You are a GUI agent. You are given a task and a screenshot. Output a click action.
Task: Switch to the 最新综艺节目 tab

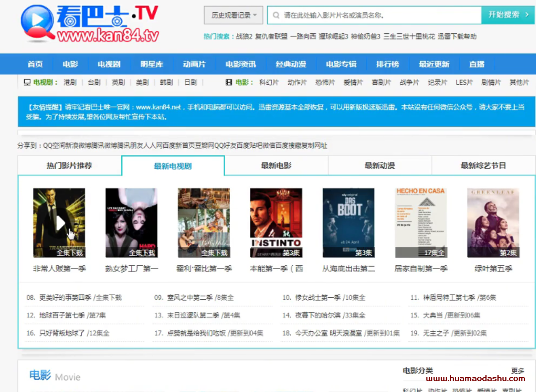[483, 166]
